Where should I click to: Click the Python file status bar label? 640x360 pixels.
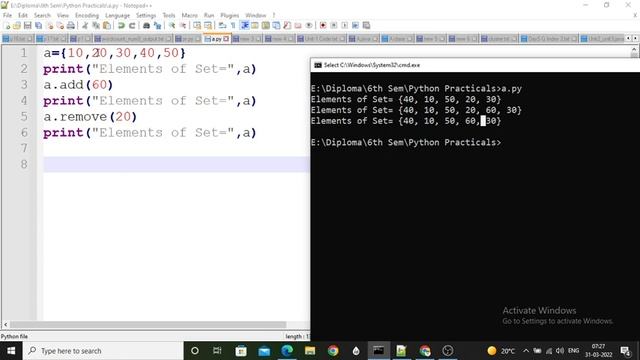(x=14, y=336)
